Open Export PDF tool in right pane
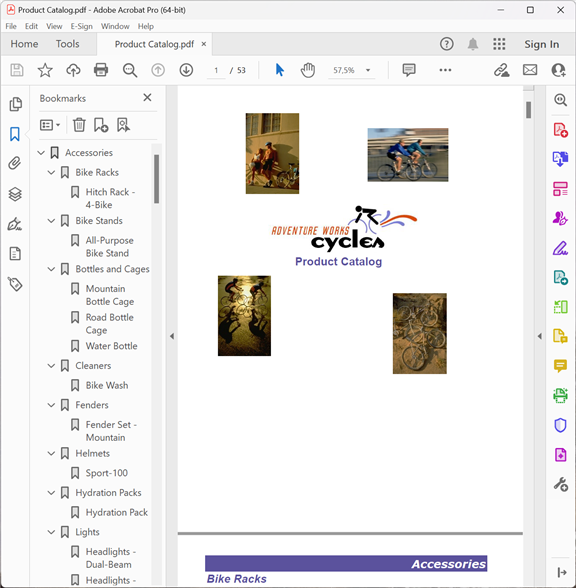Viewport: 576px width, 588px height. 560,159
